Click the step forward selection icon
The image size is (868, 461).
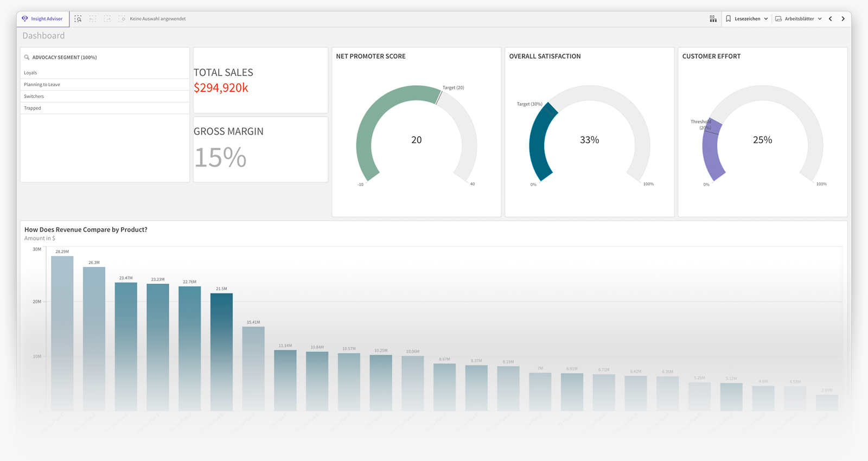tap(107, 19)
